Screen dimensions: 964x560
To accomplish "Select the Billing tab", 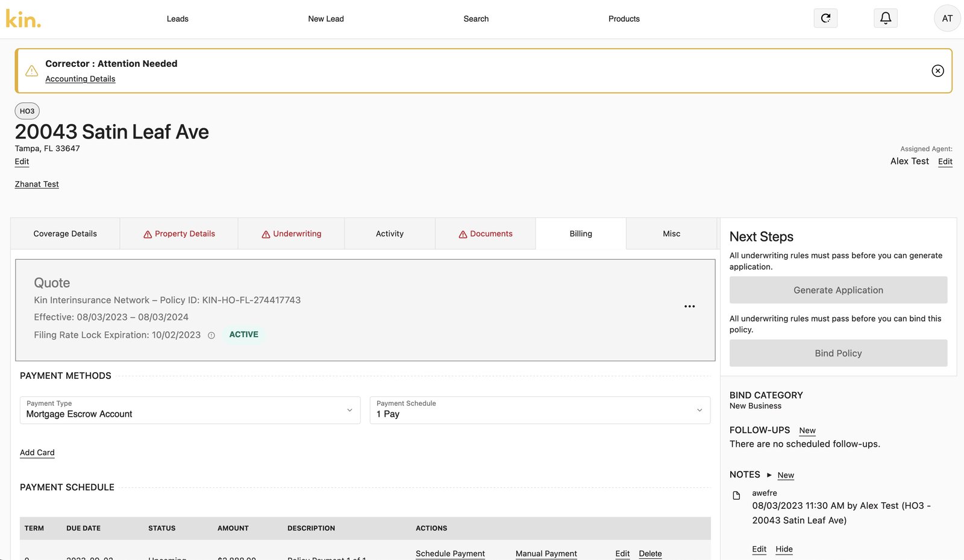I will click(x=581, y=234).
